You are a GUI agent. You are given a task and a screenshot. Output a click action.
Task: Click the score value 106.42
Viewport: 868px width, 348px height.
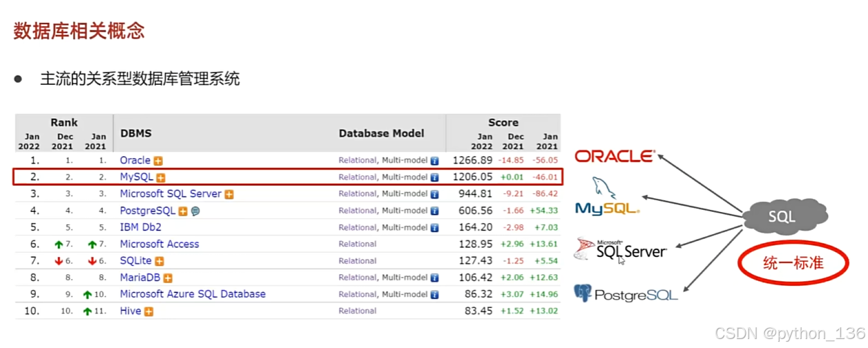point(476,278)
